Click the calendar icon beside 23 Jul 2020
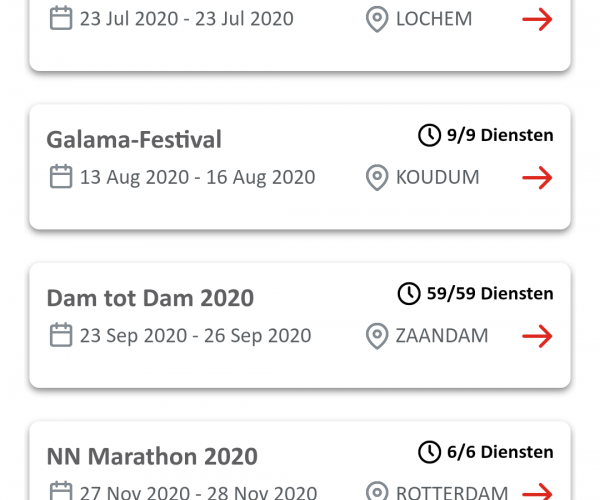This screenshot has height=500, width=600. (61, 18)
